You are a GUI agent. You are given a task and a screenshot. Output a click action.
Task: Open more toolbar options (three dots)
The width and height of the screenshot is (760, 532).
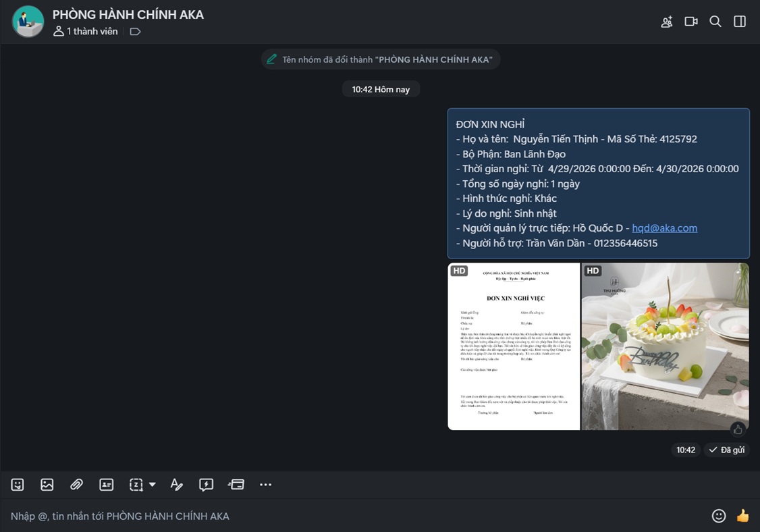coord(265,485)
